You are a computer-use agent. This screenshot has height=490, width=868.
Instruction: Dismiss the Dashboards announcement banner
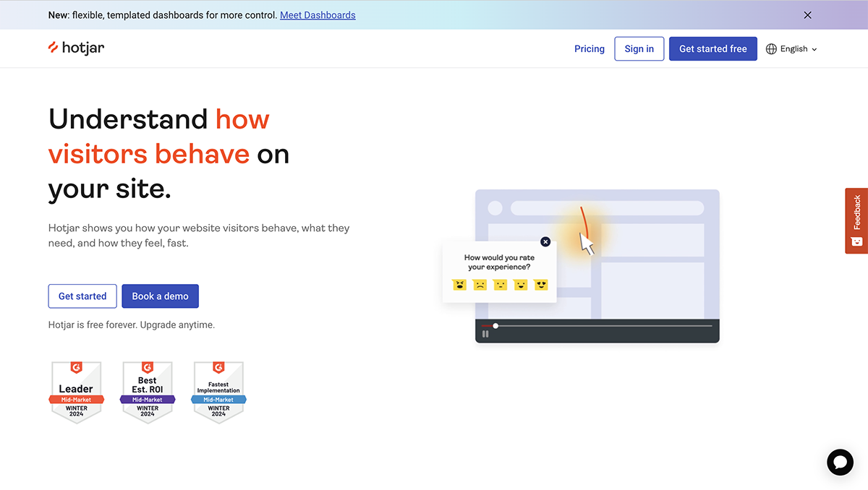pos(807,14)
